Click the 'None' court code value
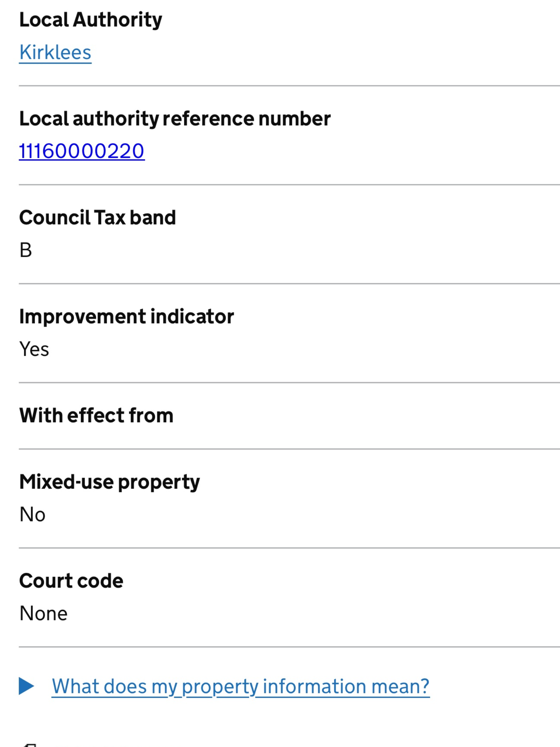The width and height of the screenshot is (560, 747). 44,614
